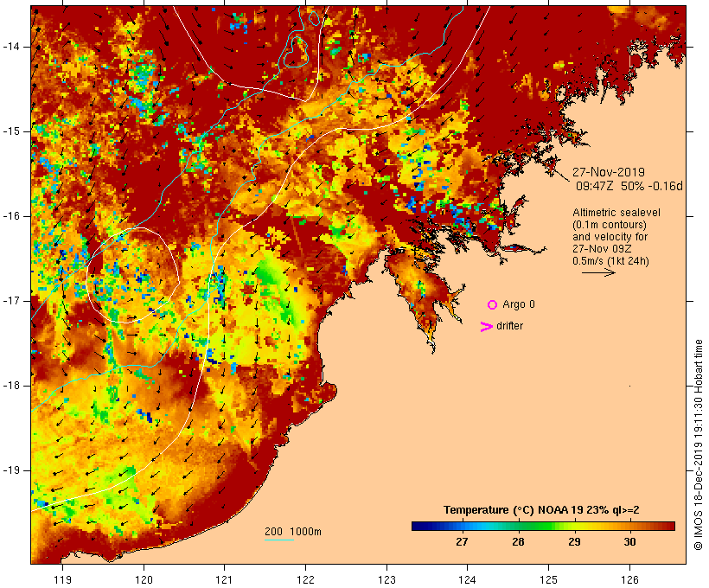Click the magenta Argo circle legend symbol
This screenshot has height=588, width=709.
(x=493, y=305)
